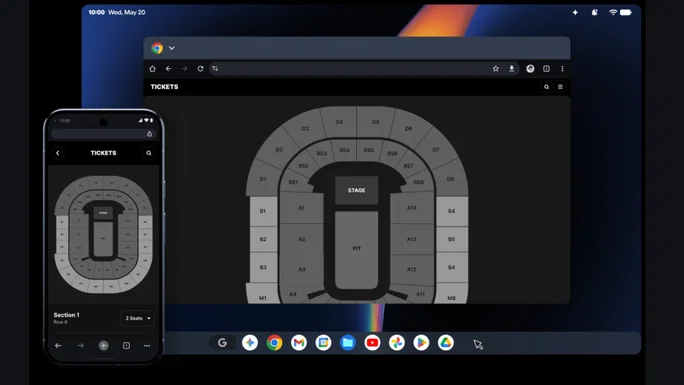This screenshot has width=684, height=385.
Task: Open the tab switcher in tablet Chrome
Action: click(546, 68)
